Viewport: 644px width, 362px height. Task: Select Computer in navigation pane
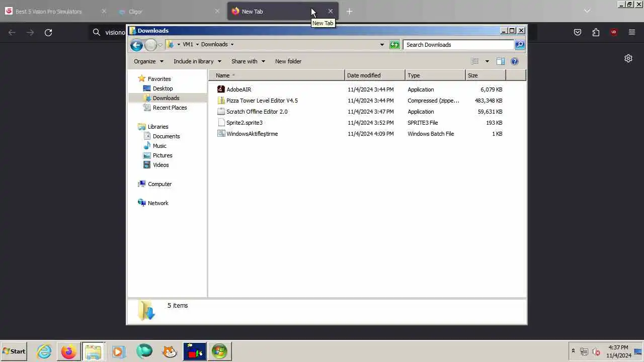pos(159,184)
